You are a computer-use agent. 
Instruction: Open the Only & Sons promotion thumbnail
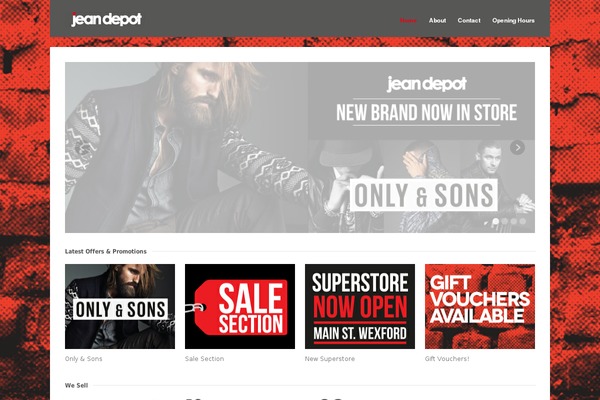[120, 306]
